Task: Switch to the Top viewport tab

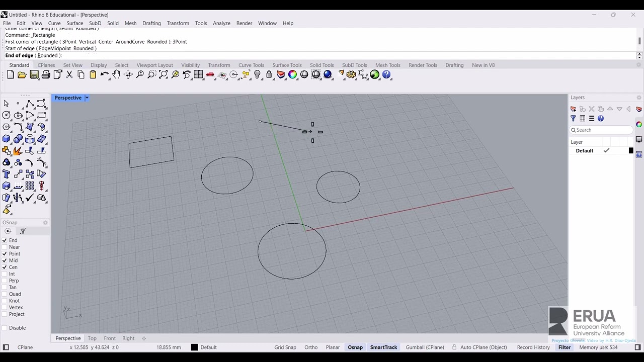Action: 92,338
